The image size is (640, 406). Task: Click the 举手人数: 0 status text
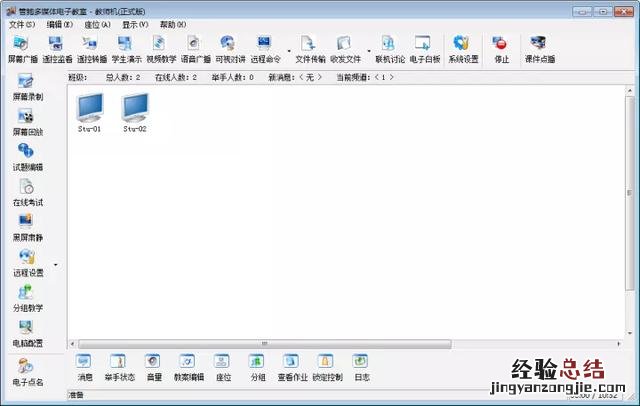(232, 77)
